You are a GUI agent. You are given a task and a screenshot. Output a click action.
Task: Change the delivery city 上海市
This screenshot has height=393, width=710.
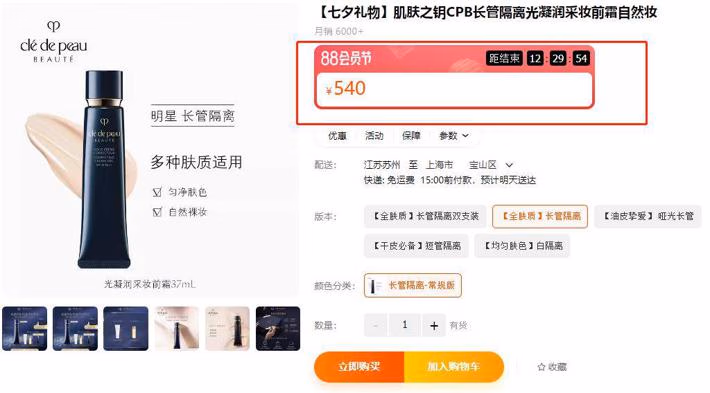pos(439,165)
